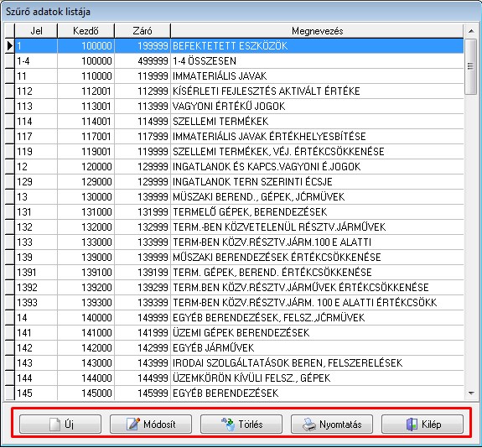Select TERM.-BEN KÖZVETELENÜL RÉSZTV.JÁRMŰVEK row
Screen dimensions: 482x448
(x=239, y=227)
